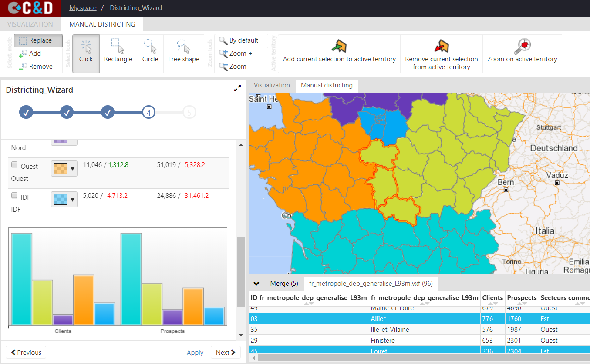Zoom on active territory
The width and height of the screenshot is (590, 364).
click(x=522, y=53)
